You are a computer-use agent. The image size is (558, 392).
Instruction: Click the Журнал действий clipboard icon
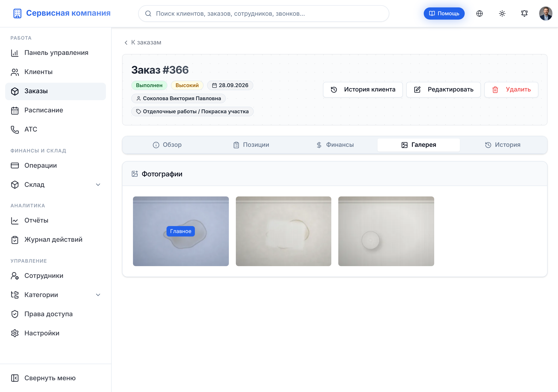tap(15, 240)
